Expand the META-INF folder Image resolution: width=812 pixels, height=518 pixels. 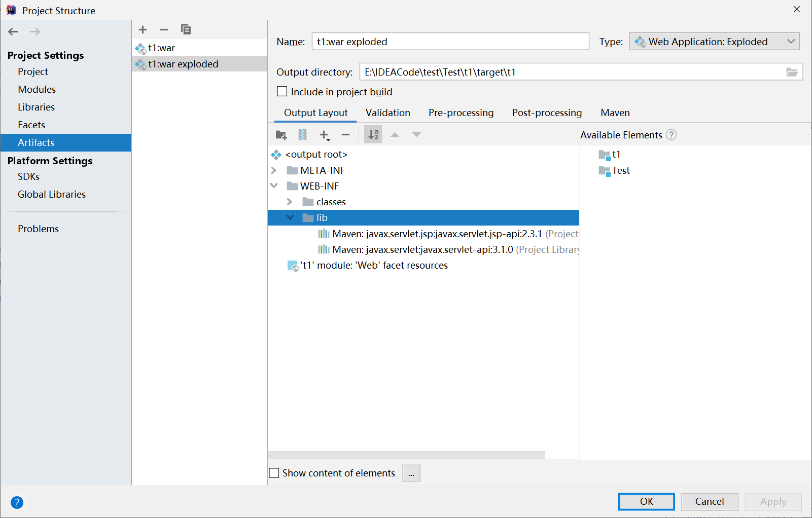tap(274, 170)
